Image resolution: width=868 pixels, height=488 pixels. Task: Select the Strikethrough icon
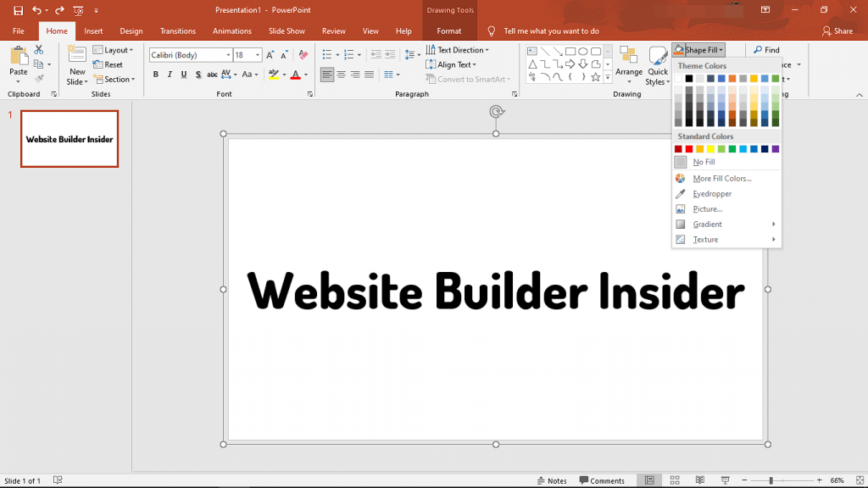199,75
